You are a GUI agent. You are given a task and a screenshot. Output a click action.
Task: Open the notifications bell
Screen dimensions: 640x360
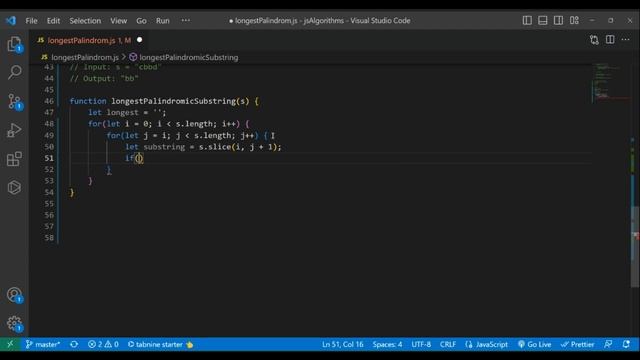click(x=626, y=344)
